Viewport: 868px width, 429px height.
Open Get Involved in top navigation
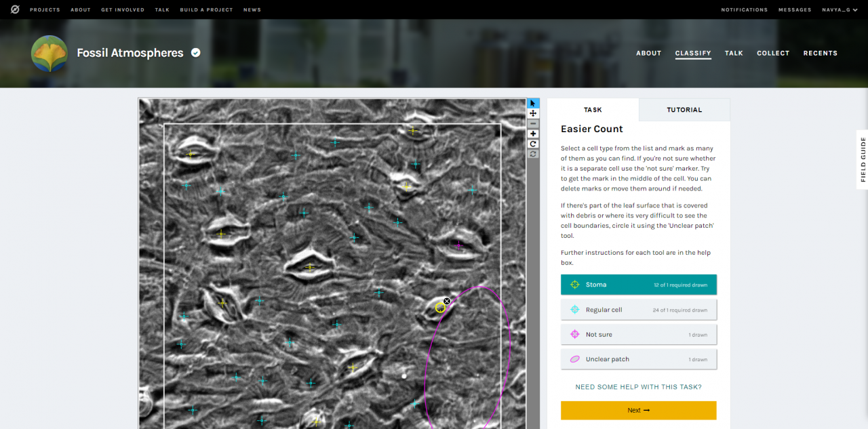point(123,9)
